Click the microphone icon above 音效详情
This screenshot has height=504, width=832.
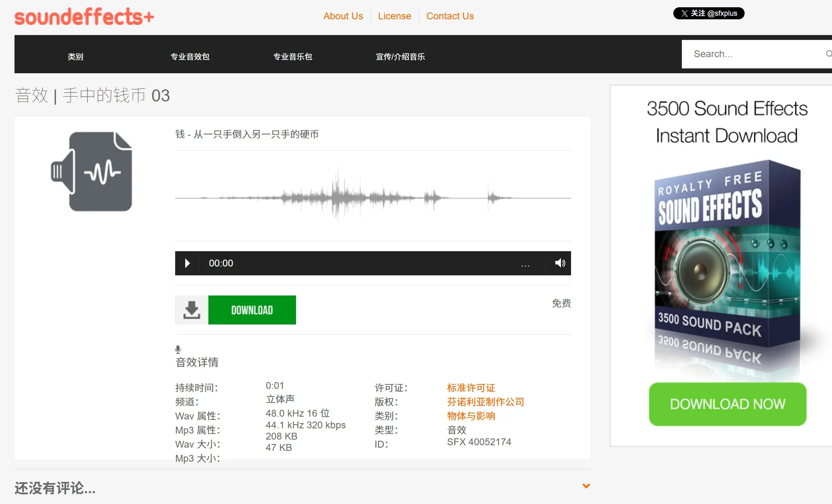click(178, 349)
